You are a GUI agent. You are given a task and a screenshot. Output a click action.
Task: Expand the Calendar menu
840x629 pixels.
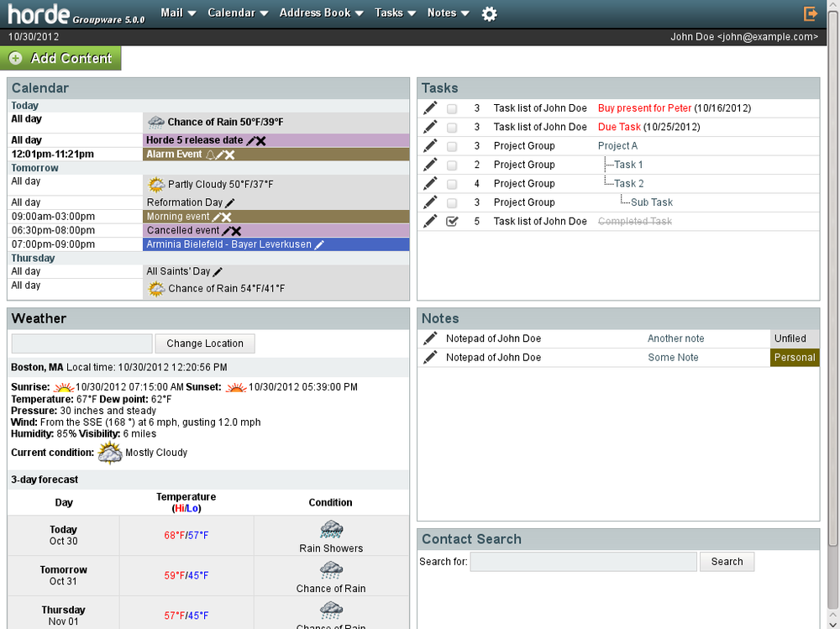(x=238, y=13)
